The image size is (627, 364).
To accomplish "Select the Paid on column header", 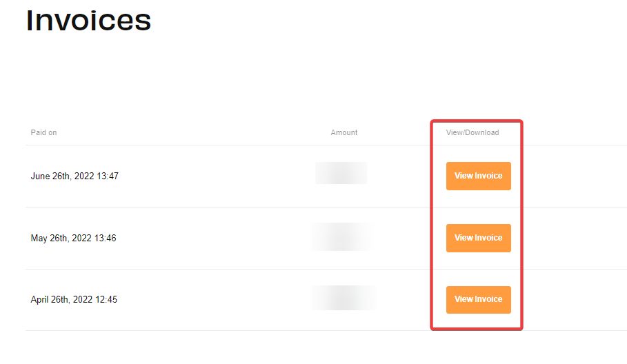I will pyautogui.click(x=43, y=132).
